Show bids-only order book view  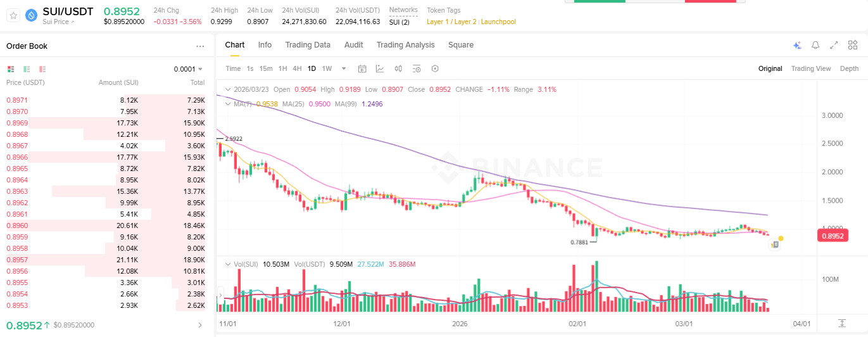(x=27, y=68)
